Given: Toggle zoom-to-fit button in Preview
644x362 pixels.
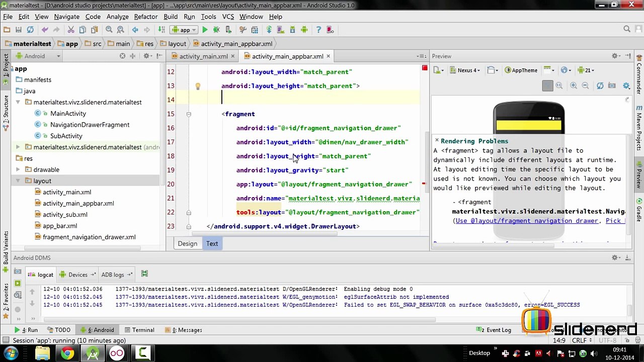Looking at the screenshot, I should tap(547, 86).
